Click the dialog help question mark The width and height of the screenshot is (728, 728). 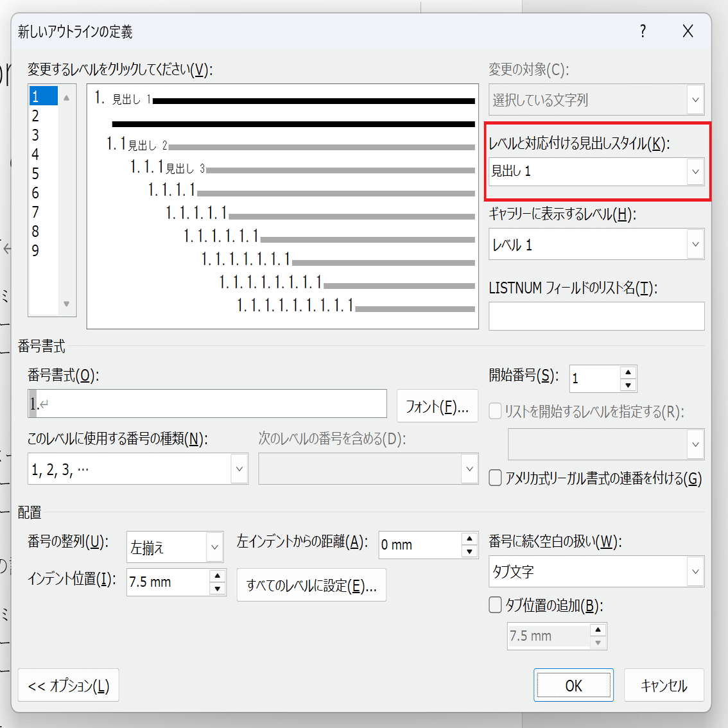coord(643,31)
